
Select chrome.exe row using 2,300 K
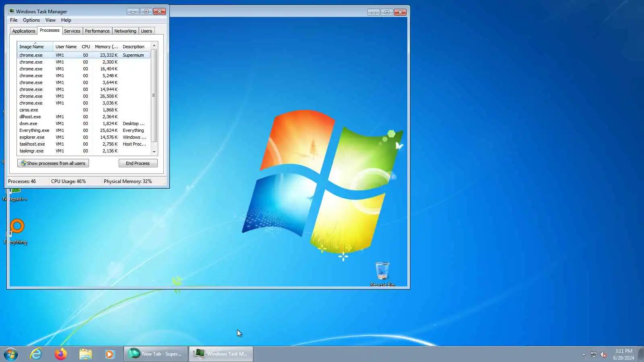[84, 62]
